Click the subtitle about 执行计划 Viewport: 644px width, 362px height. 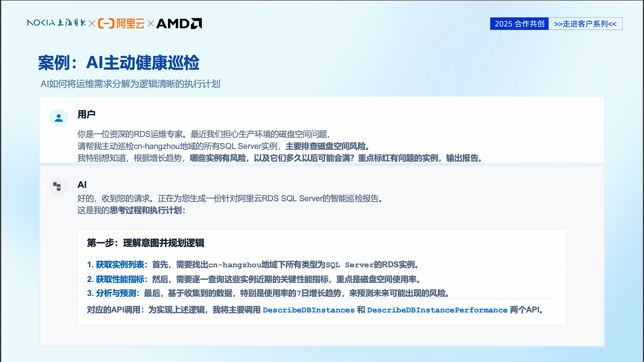(130, 84)
